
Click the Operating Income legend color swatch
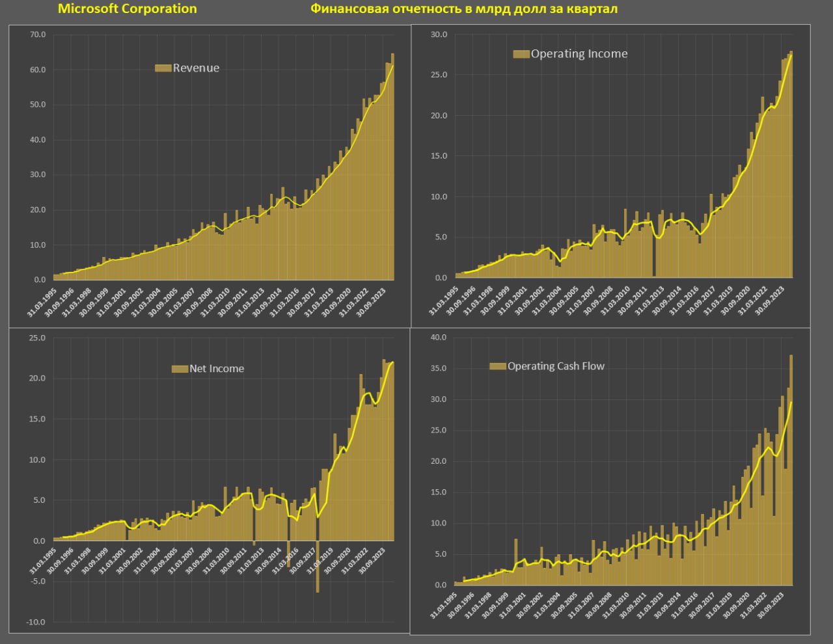coord(521,54)
